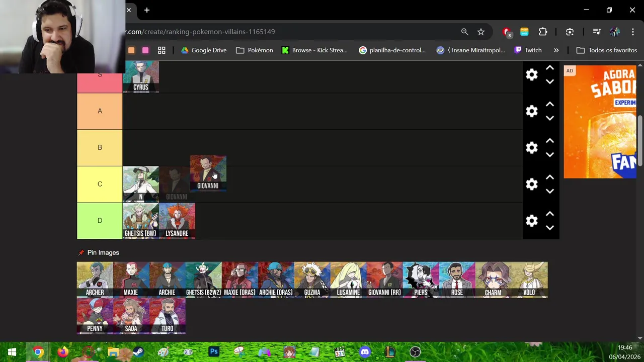The width and height of the screenshot is (644, 362).
Task: Select Lysandre image in D tier
Action: pyautogui.click(x=177, y=221)
